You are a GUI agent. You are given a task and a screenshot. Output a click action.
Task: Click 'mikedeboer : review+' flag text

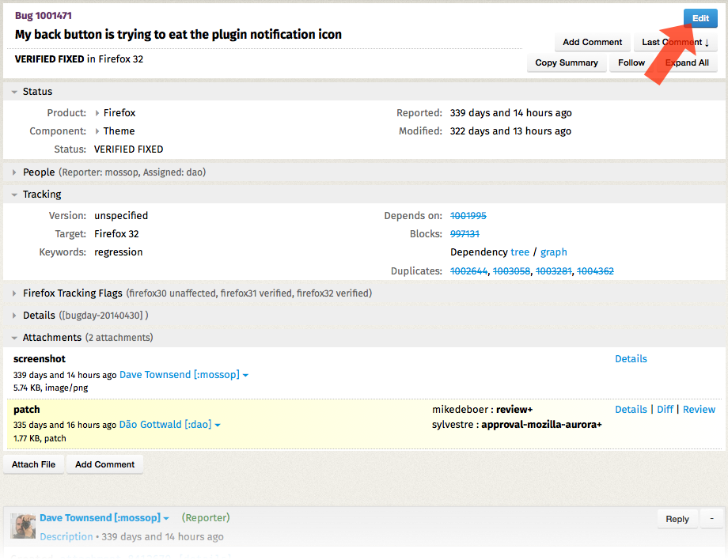coord(483,409)
